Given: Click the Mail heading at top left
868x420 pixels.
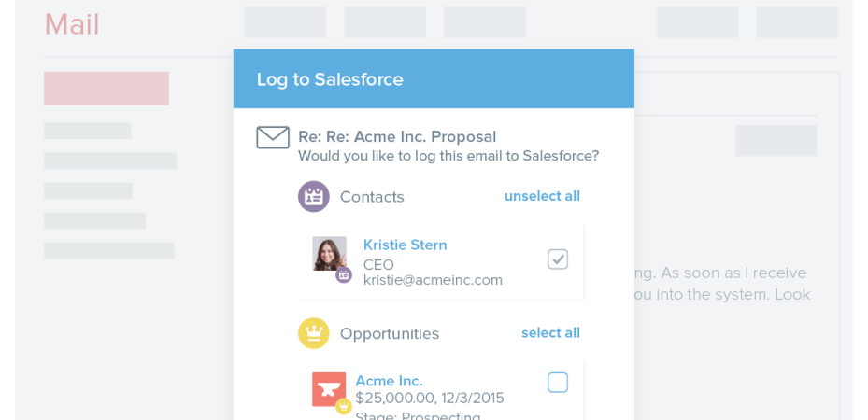Looking at the screenshot, I should coord(72,25).
